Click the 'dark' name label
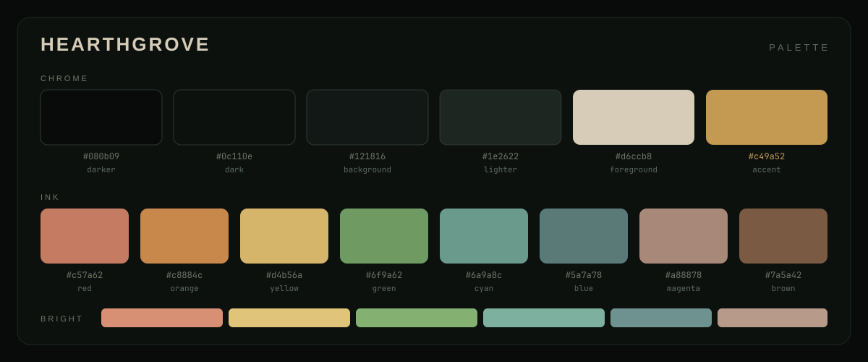This screenshot has width=868, height=362. tap(234, 170)
